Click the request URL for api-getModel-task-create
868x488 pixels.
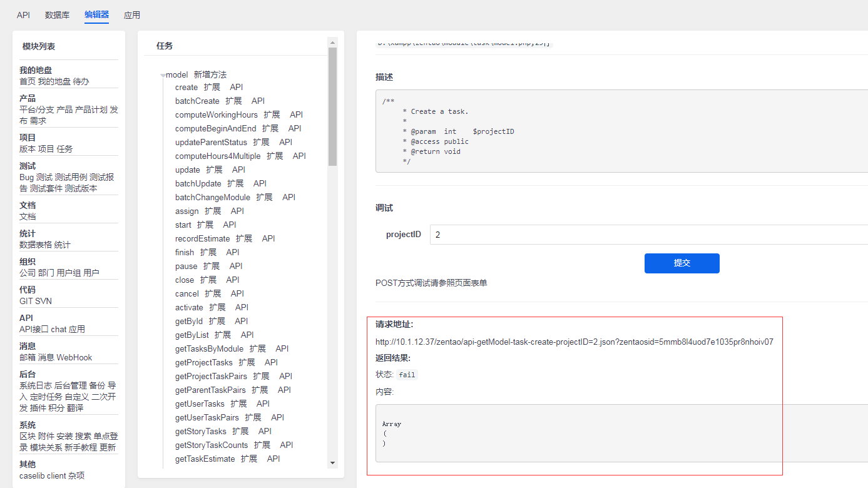tap(574, 342)
